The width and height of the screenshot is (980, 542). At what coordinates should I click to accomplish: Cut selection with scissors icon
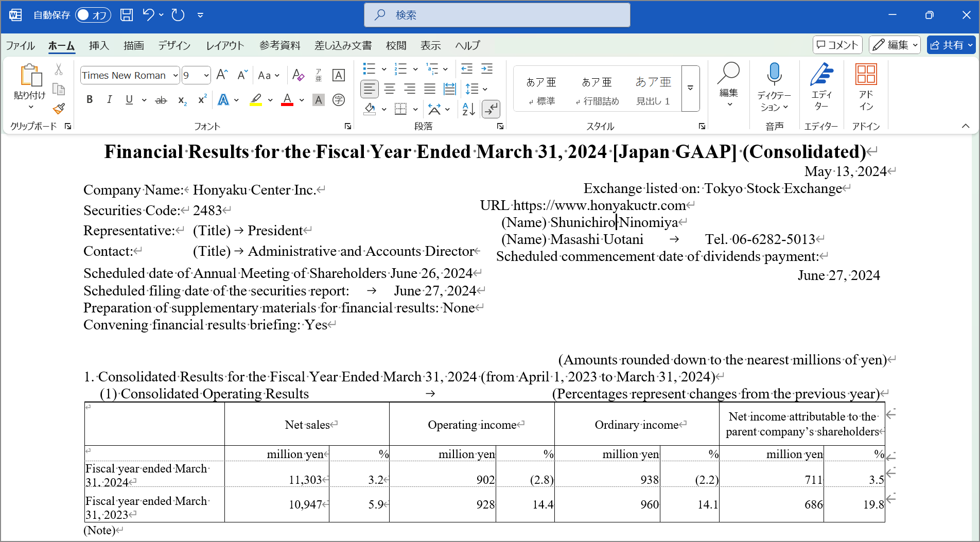pyautogui.click(x=59, y=69)
